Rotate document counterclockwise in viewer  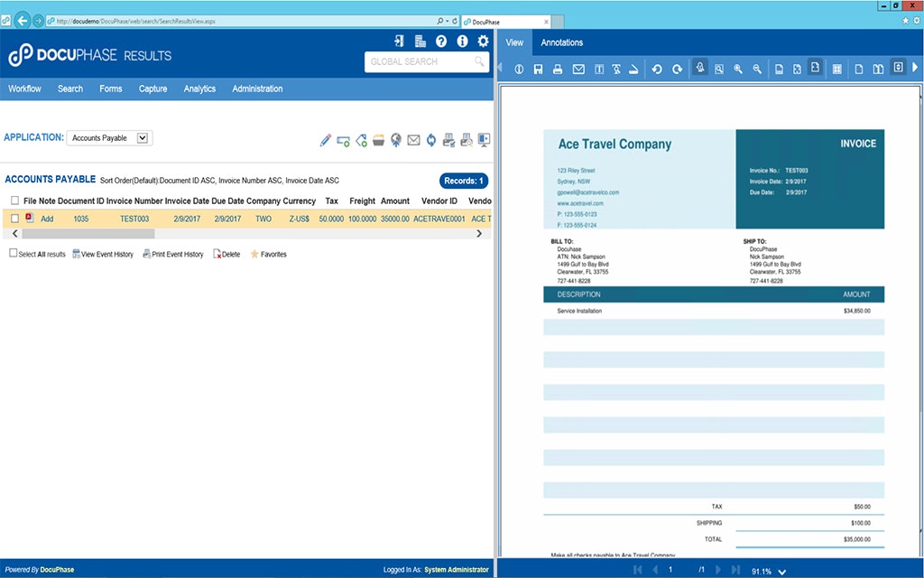tap(657, 69)
